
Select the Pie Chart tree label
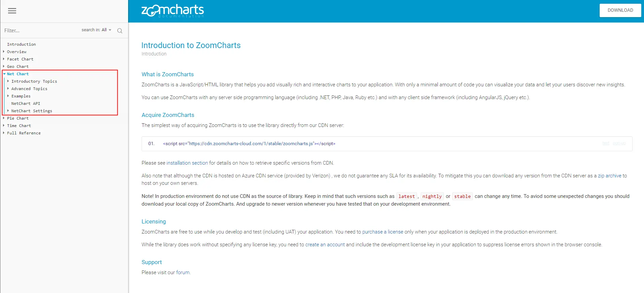[18, 118]
